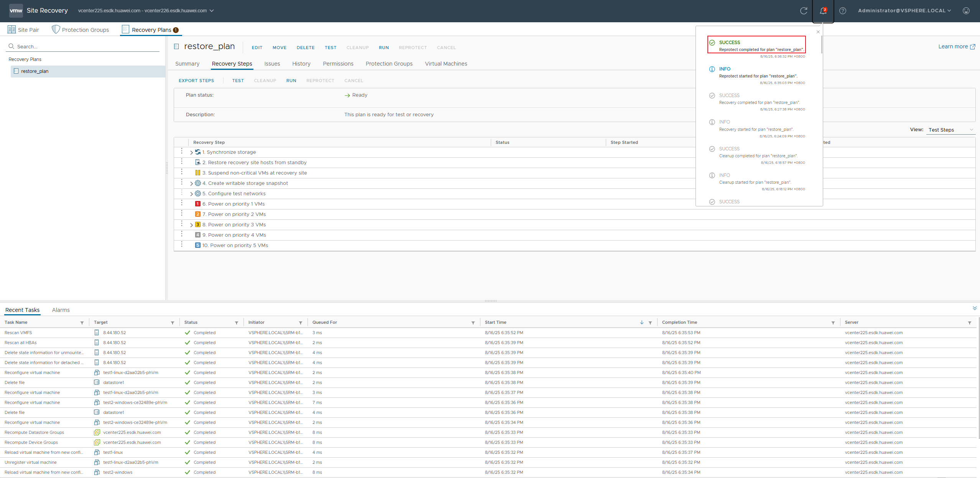Viewport: 980px width, 478px height.
Task: Filter the Queued For column
Action: 473,323
